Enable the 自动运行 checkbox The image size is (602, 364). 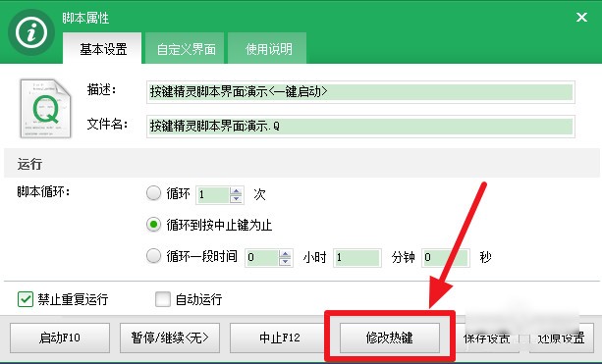point(163,299)
